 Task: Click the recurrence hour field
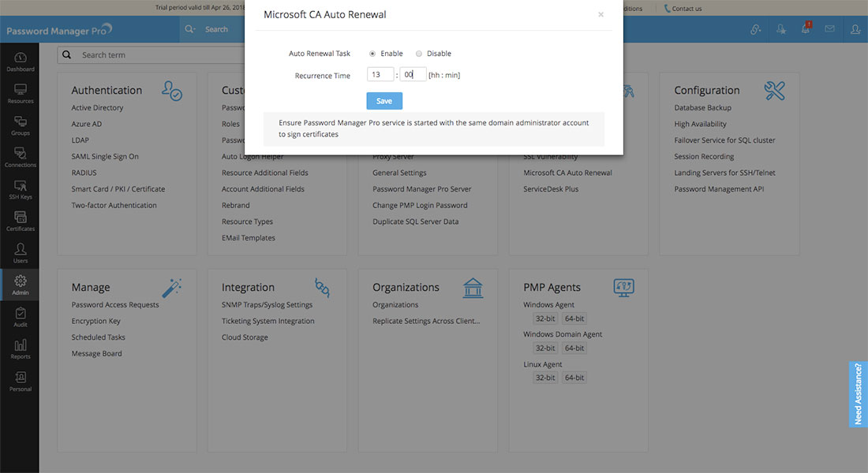(380, 75)
